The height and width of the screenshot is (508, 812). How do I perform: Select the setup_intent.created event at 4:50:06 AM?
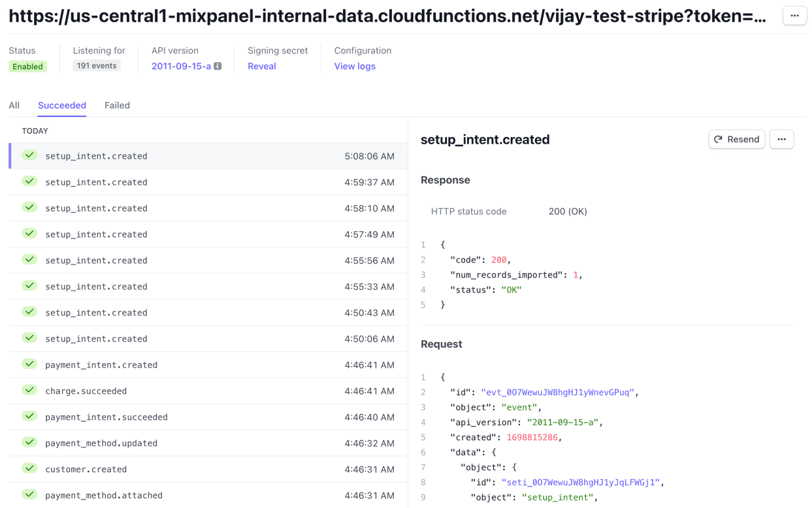click(209, 339)
